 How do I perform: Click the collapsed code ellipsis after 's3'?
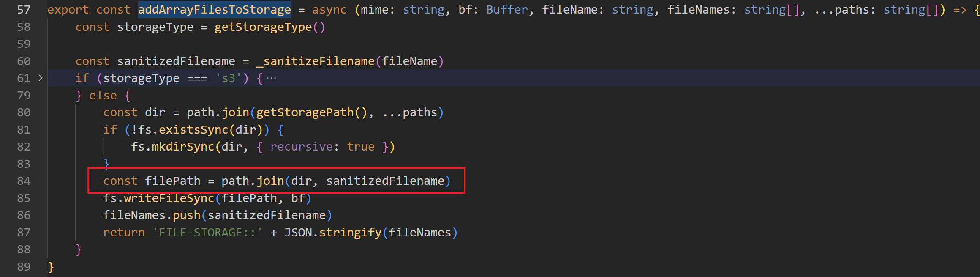coord(271,78)
